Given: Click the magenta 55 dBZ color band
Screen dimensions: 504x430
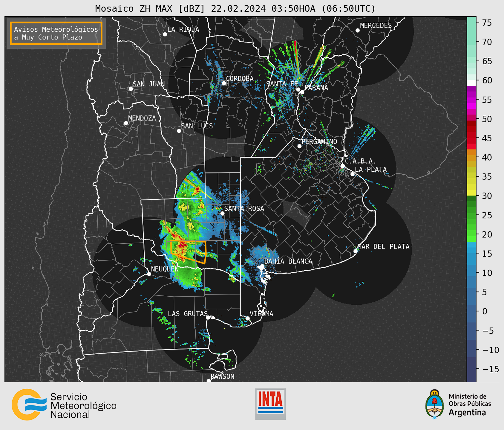Looking at the screenshot, I should [471, 100].
